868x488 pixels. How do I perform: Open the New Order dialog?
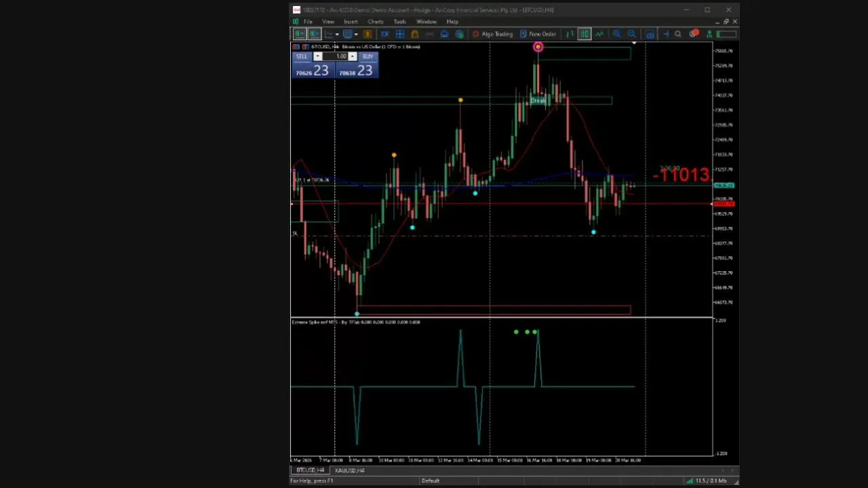click(x=538, y=34)
